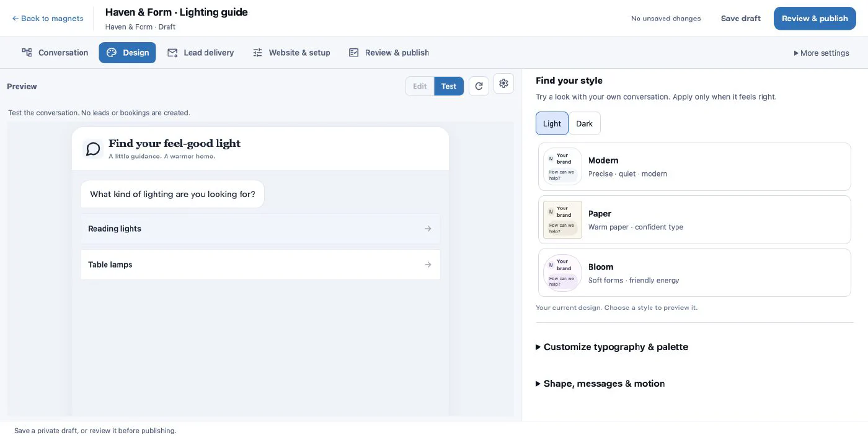Expand Customize typography & palette section

tap(612, 347)
